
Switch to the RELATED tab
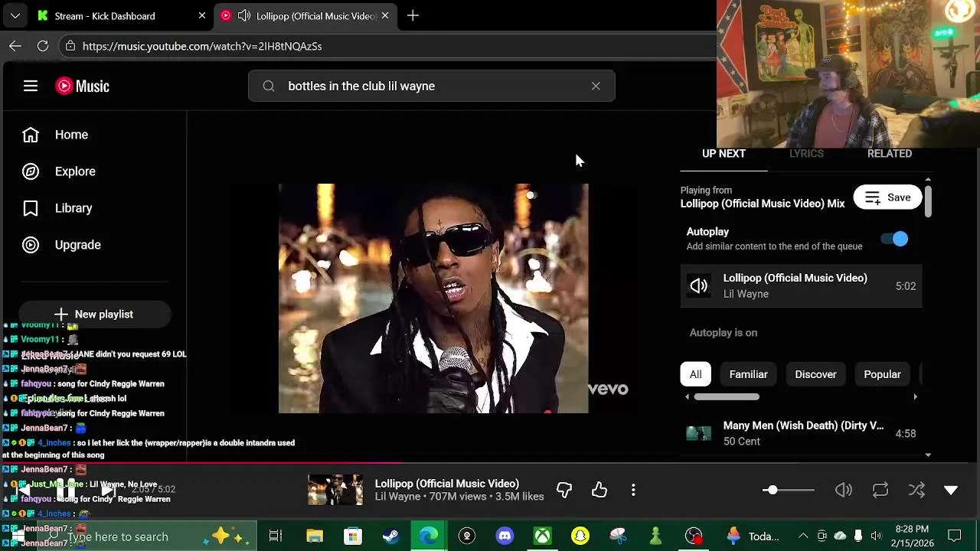[889, 154]
